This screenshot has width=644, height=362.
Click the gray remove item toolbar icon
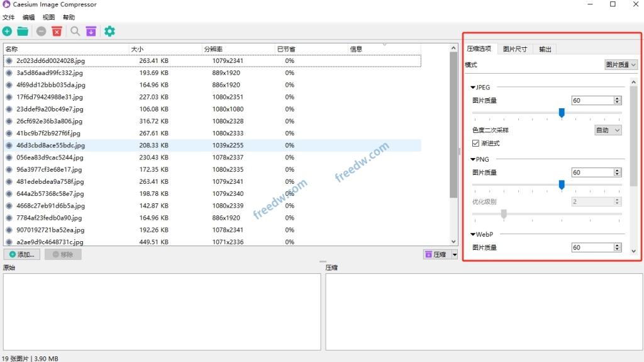point(41,31)
